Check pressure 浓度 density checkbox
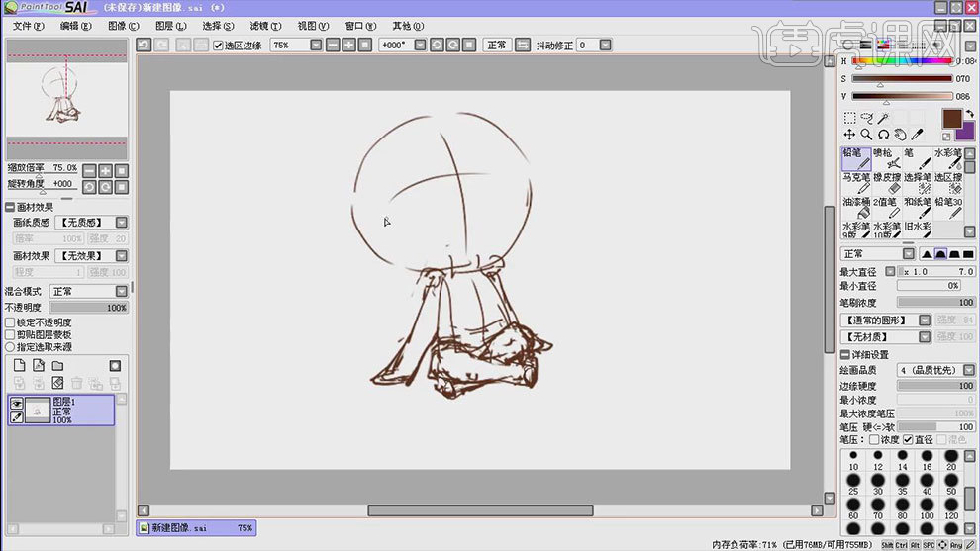Image resolution: width=980 pixels, height=551 pixels. (x=874, y=440)
